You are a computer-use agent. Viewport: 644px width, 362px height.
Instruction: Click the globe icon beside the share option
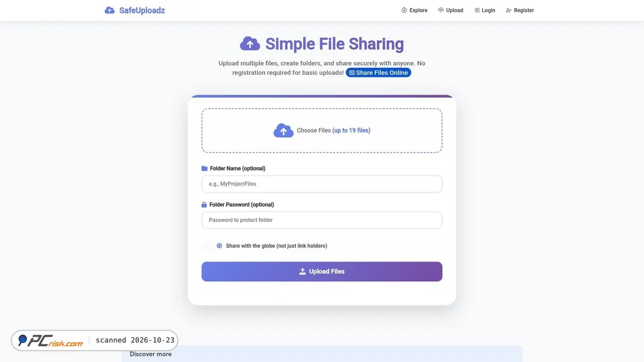pyautogui.click(x=220, y=246)
